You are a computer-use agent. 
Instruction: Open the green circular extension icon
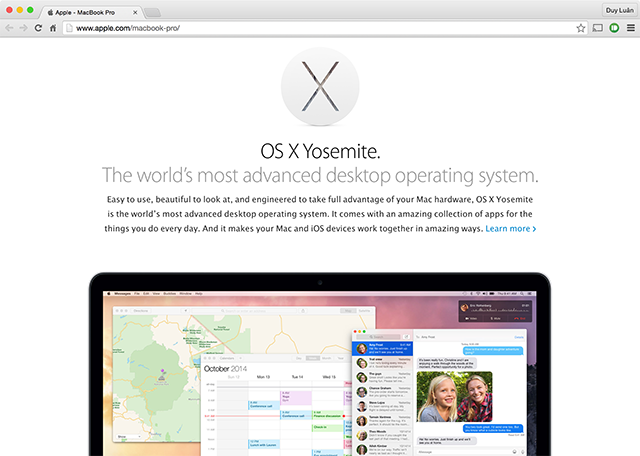(613, 28)
